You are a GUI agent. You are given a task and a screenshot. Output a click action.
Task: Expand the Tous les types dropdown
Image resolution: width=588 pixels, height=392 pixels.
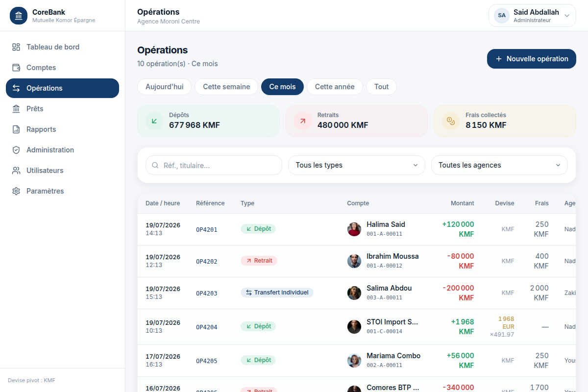[x=357, y=165]
